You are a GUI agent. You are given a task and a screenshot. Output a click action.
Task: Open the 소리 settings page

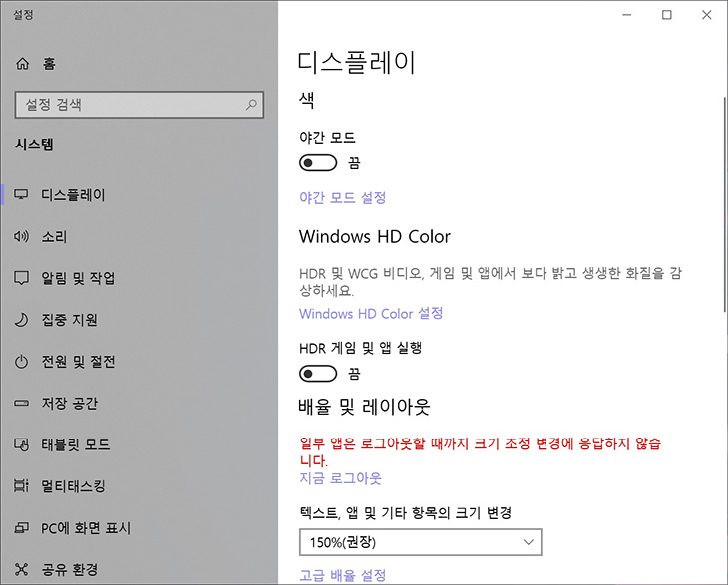click(x=140, y=236)
